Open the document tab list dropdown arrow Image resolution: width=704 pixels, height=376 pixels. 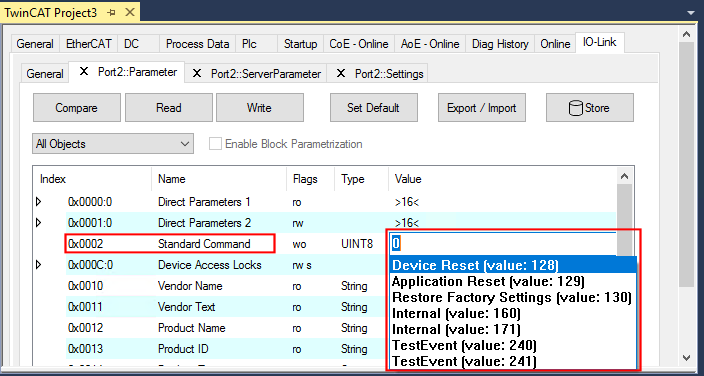click(x=691, y=14)
